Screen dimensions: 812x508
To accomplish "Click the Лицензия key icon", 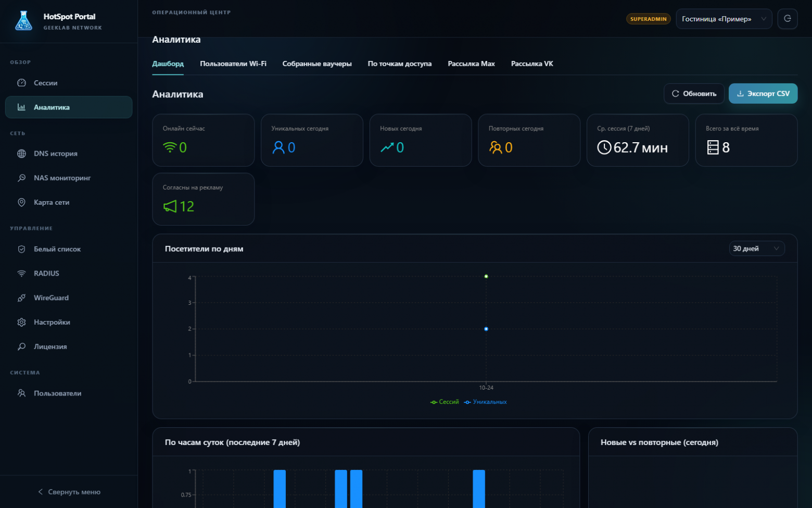I will point(21,346).
